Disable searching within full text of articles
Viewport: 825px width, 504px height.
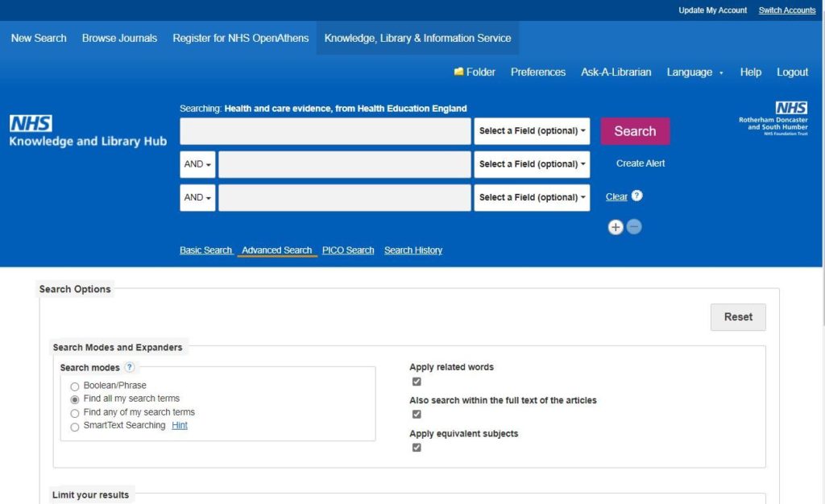417,414
